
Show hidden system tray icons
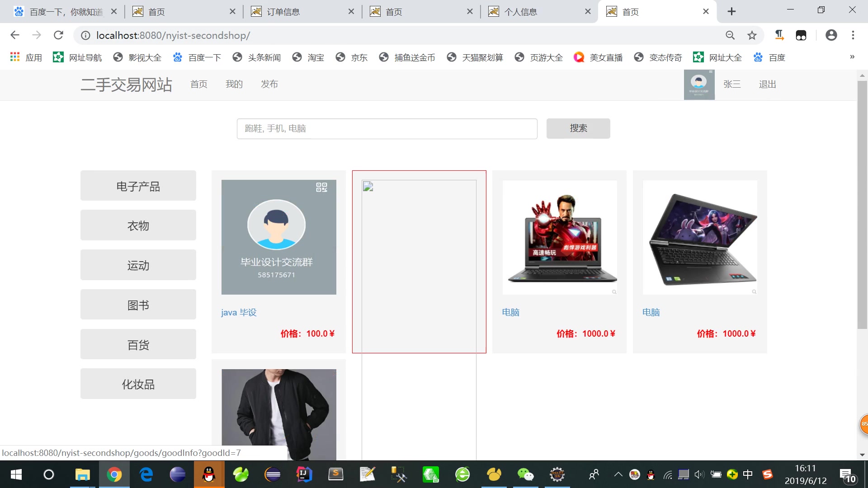pyautogui.click(x=618, y=474)
